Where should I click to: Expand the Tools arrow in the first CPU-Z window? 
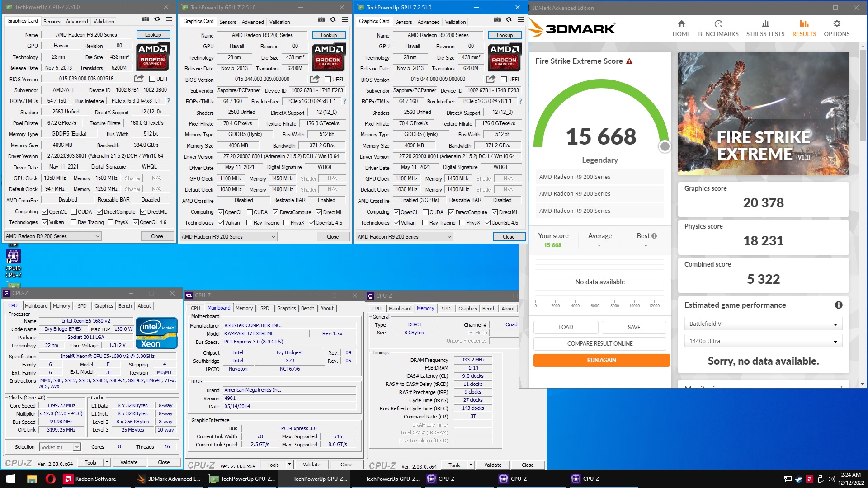[x=107, y=462]
